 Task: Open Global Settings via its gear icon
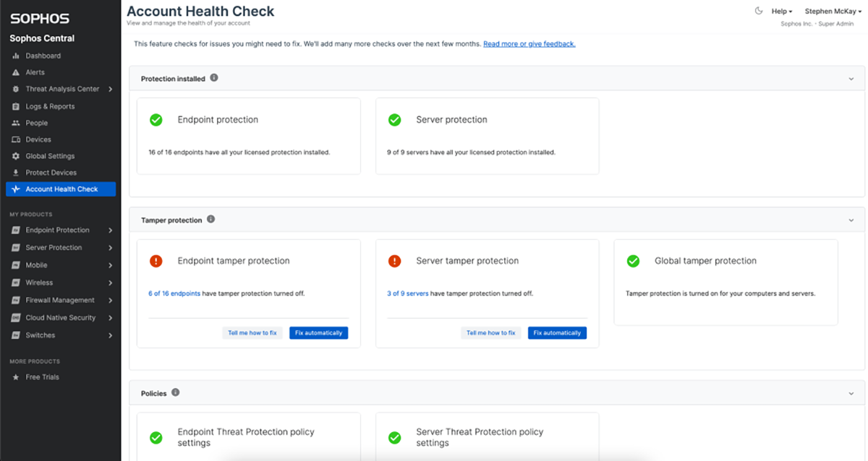15,156
